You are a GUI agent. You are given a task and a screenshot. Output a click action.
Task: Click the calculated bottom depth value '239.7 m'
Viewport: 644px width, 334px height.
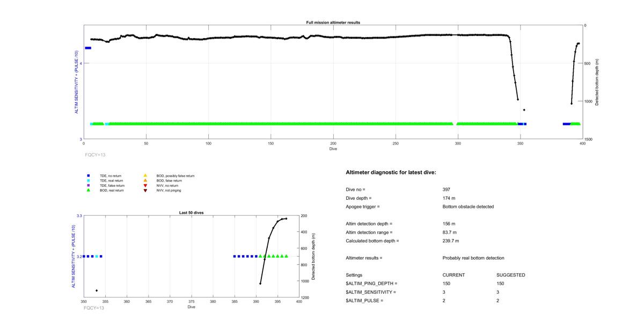[451, 241]
